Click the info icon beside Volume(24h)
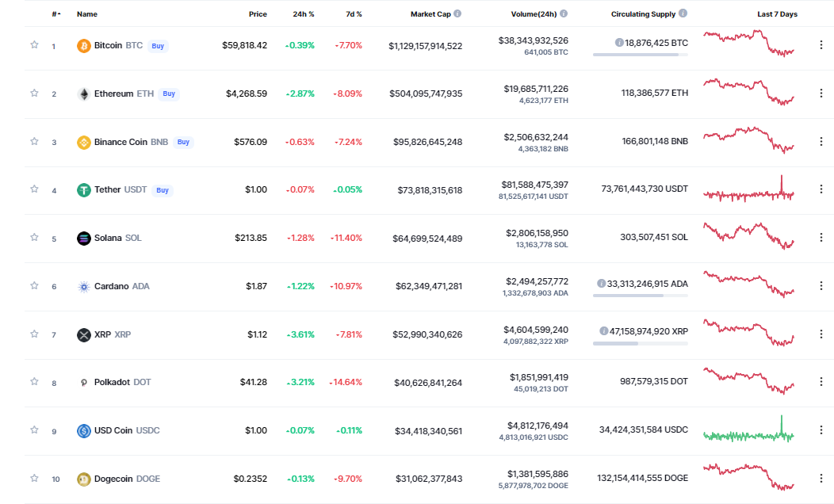 [564, 14]
